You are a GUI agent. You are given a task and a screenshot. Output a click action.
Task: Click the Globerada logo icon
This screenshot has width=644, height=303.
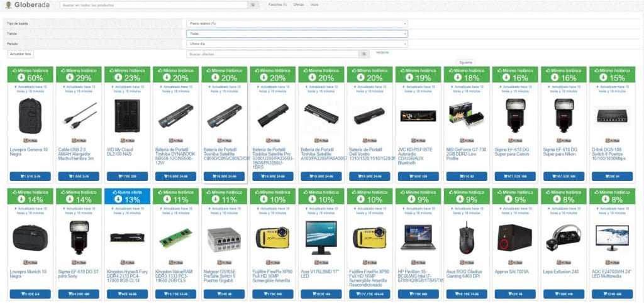8,4
